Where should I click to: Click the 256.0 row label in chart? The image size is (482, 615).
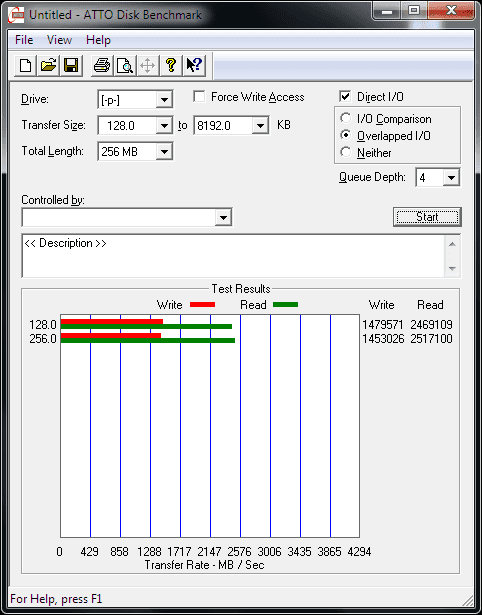(x=43, y=338)
